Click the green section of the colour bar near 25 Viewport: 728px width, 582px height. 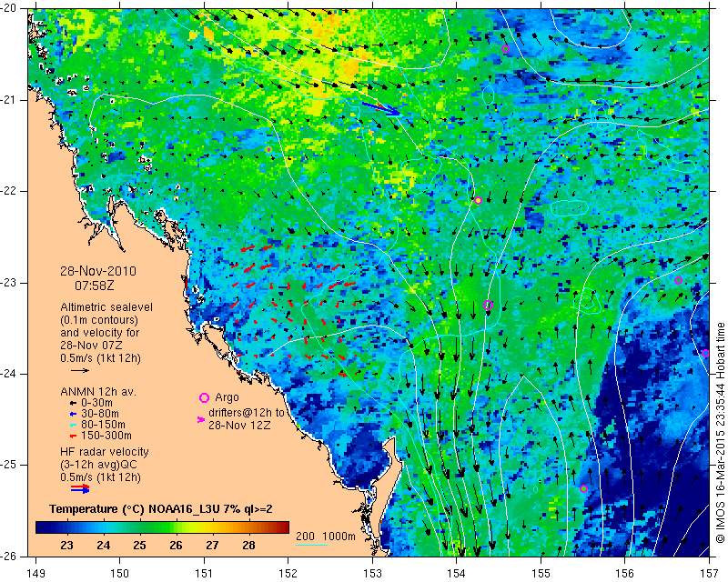139,527
